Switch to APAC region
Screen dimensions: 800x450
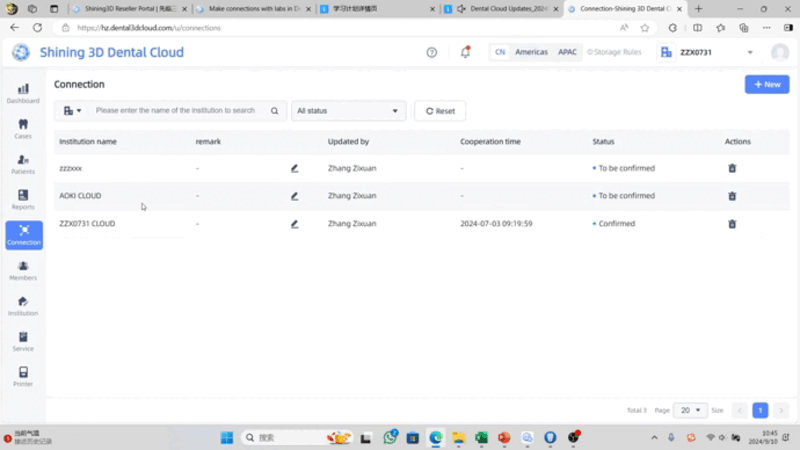(x=567, y=52)
